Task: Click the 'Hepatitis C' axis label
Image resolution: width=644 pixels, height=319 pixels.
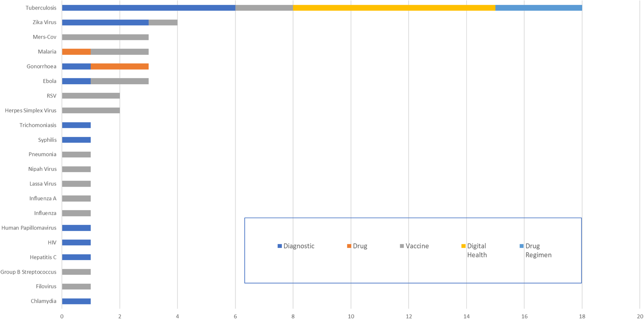Action: click(43, 257)
